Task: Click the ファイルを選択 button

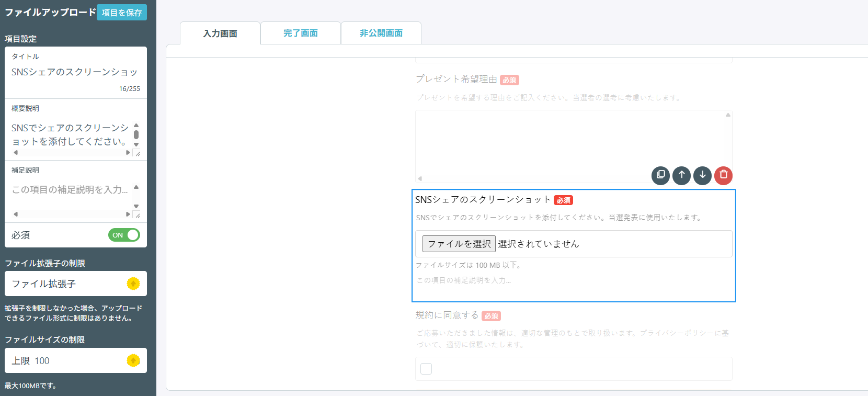Action: point(459,244)
